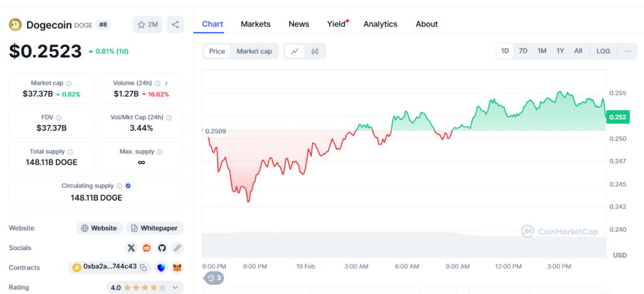Click the 3.44% Vol/Mkt Cap value
Screen dimensions: 644x294
[142, 128]
